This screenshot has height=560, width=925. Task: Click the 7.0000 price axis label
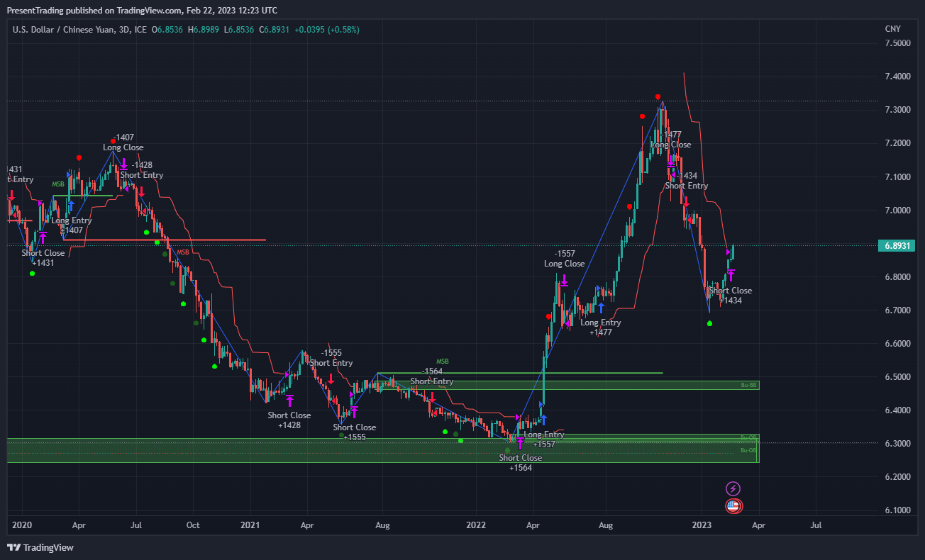897,211
